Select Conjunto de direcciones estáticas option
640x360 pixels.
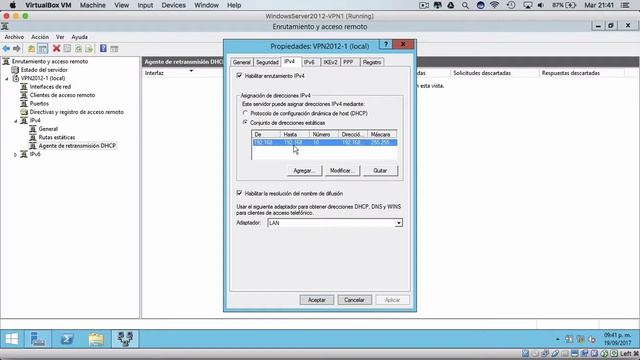tap(245, 122)
